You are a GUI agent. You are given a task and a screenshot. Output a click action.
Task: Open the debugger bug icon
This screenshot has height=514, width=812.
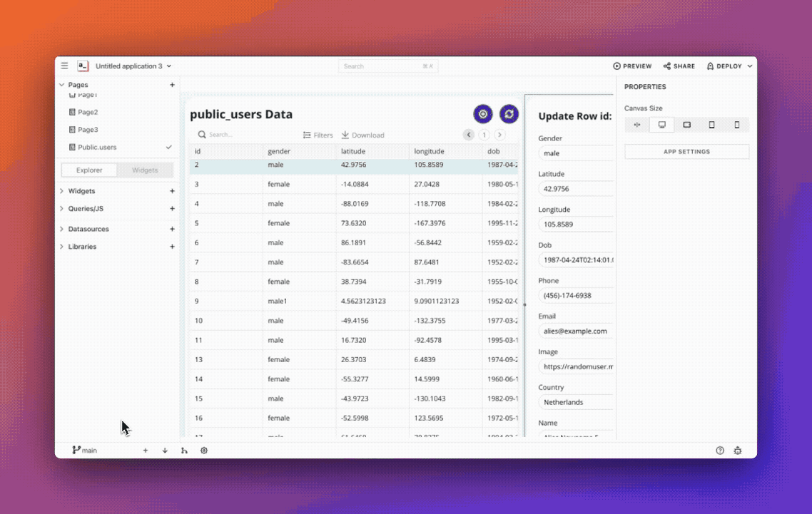coord(738,451)
